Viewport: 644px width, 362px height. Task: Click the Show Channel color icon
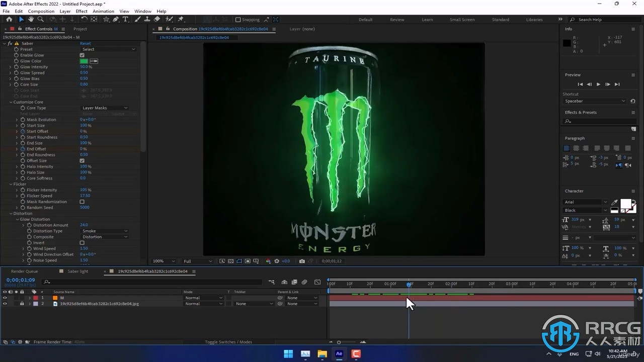click(268, 261)
